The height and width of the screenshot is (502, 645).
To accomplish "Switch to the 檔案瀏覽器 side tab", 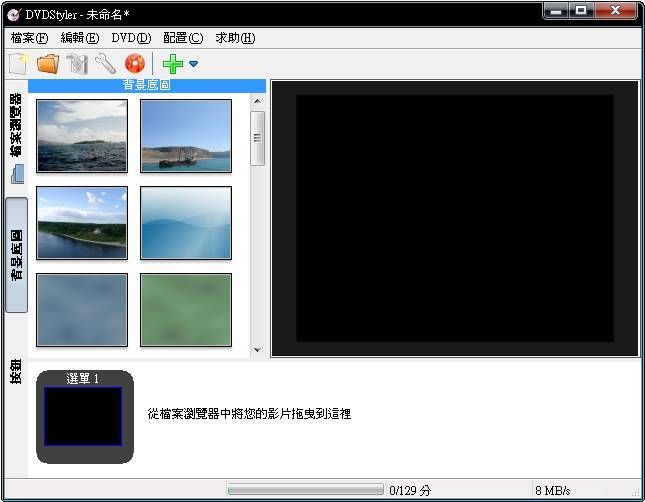I will click(16, 128).
